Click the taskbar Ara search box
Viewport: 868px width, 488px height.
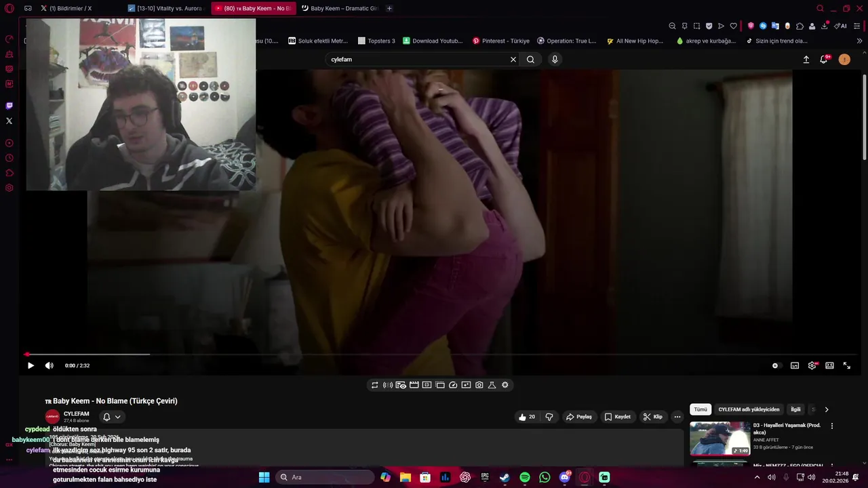(x=325, y=477)
